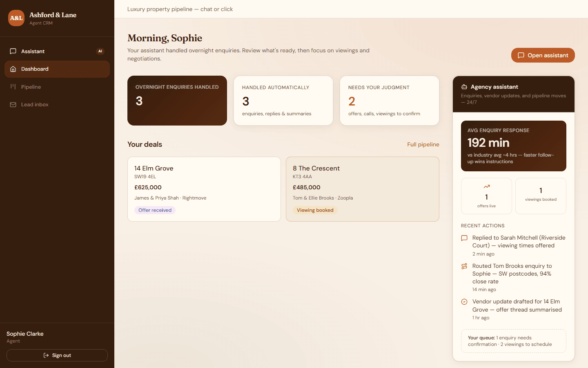
Task: Click the KT3 4AA postcode text
Action: click(x=302, y=177)
